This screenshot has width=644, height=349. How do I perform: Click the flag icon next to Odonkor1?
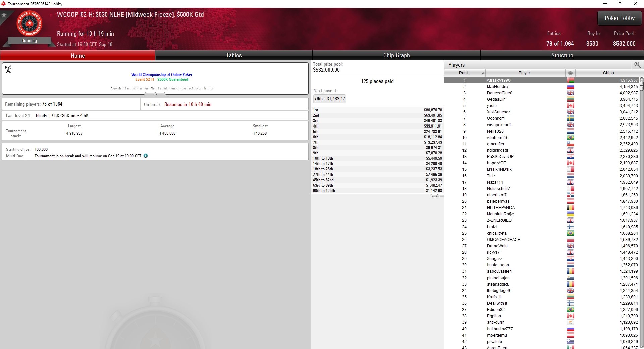(x=570, y=118)
